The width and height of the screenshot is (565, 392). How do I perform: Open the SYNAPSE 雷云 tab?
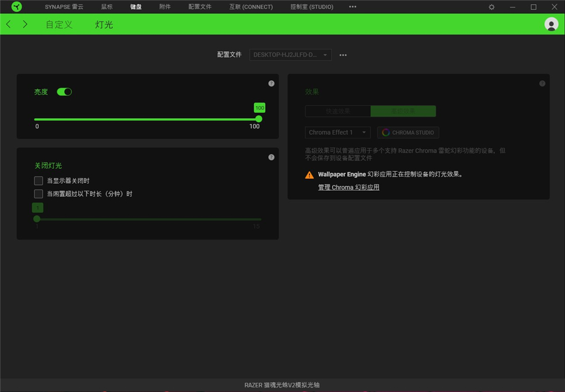coord(64,7)
